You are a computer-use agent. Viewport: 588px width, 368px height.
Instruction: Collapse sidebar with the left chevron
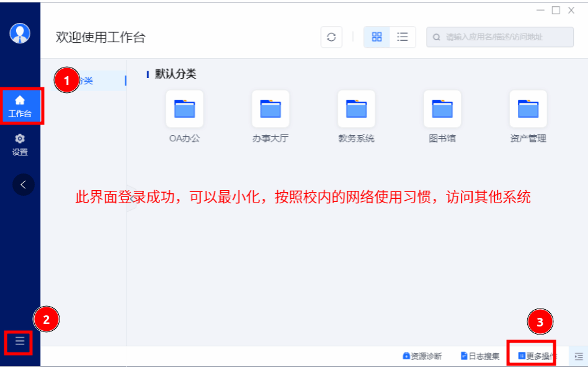coord(24,185)
